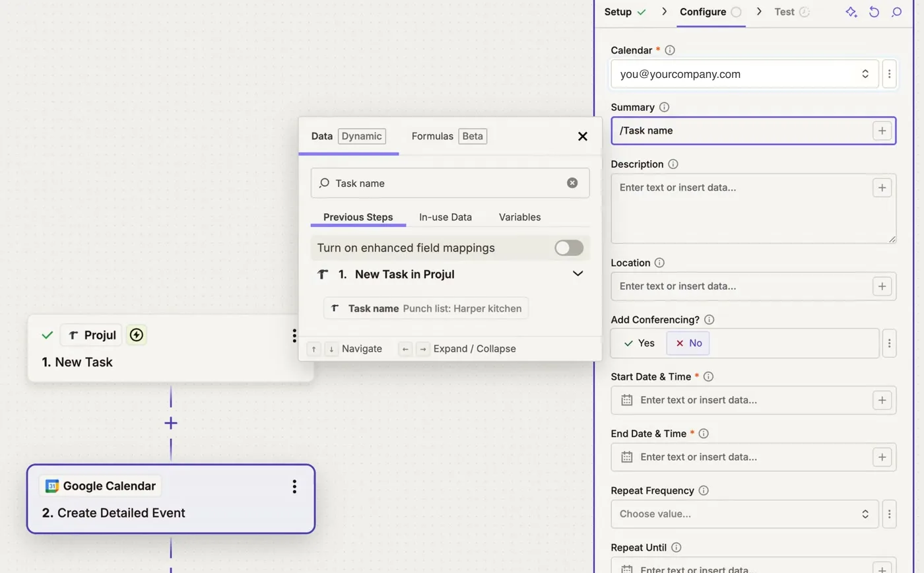Viewport: 924px width, 573px height.
Task: Select Yes for Add Conferencing
Action: 639,343
